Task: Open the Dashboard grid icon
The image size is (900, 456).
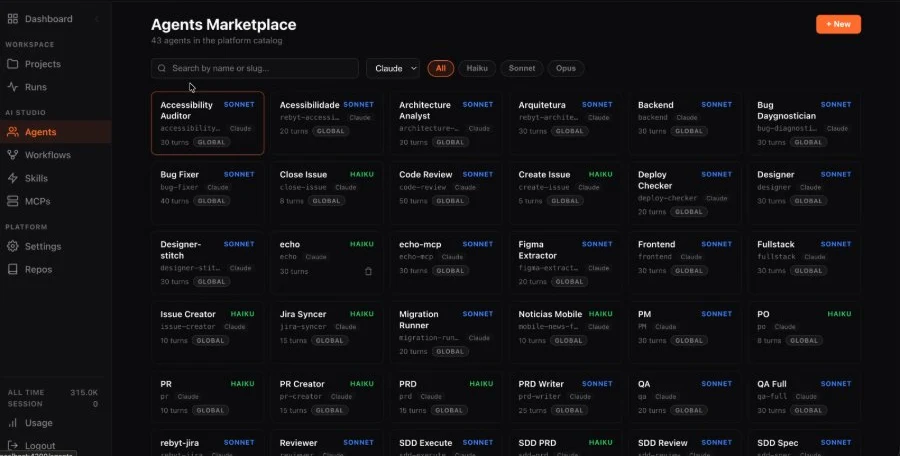Action: (x=12, y=19)
